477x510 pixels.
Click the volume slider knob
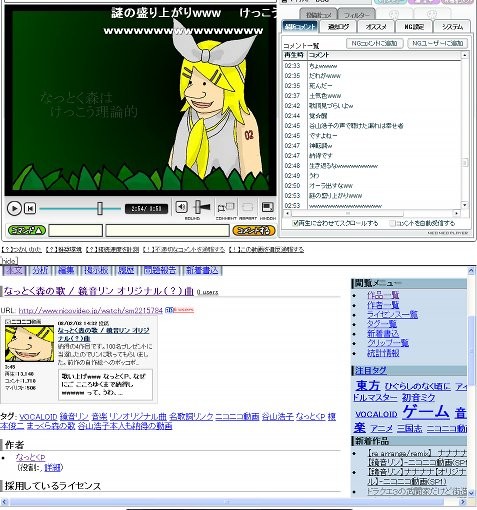198,207
